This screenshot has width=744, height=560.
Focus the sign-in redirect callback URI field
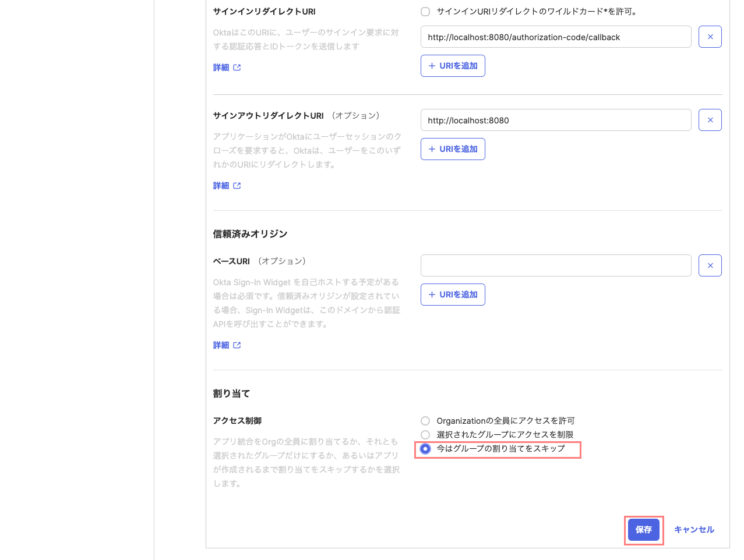click(555, 37)
